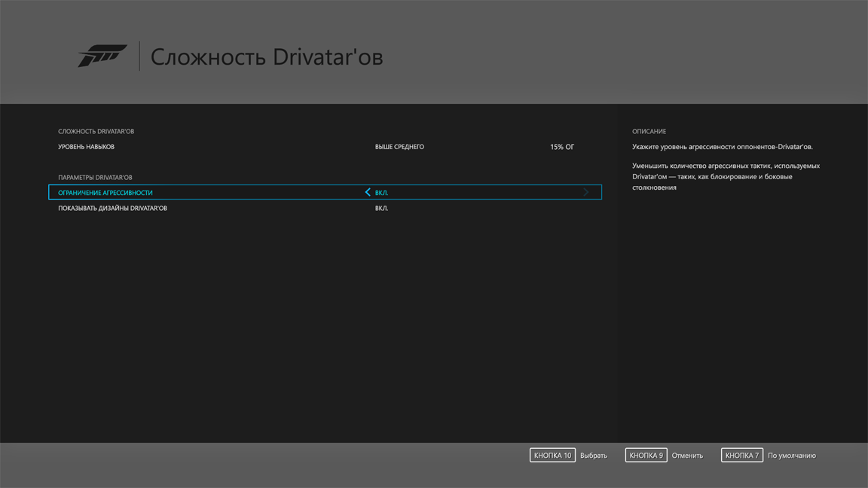Click the Выше среднего skill value

coord(399,147)
